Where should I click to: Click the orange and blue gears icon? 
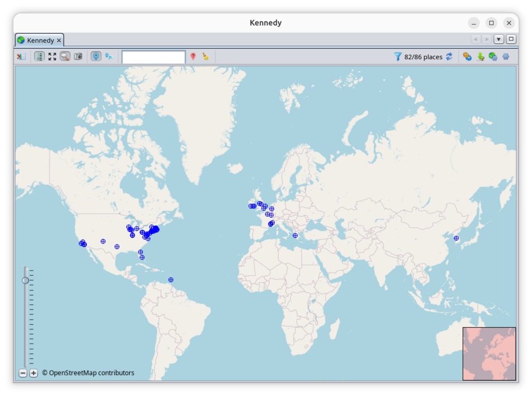(467, 57)
